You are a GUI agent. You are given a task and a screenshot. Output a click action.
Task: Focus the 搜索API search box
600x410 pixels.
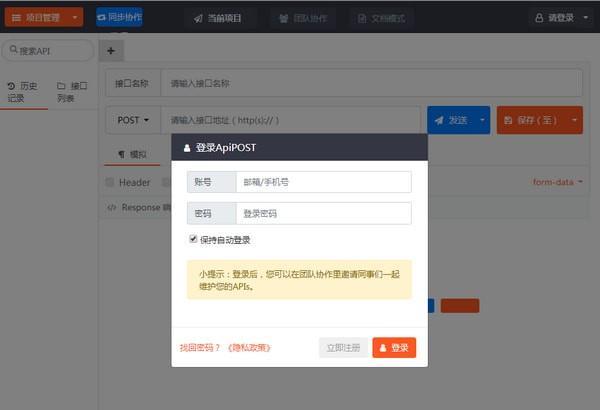[x=48, y=51]
